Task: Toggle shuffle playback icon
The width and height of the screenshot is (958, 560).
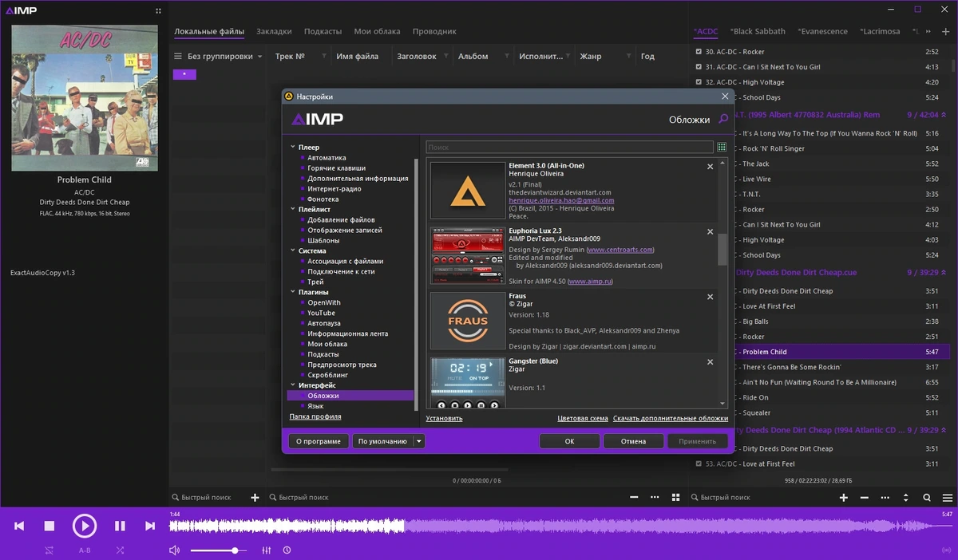Action: [120, 550]
